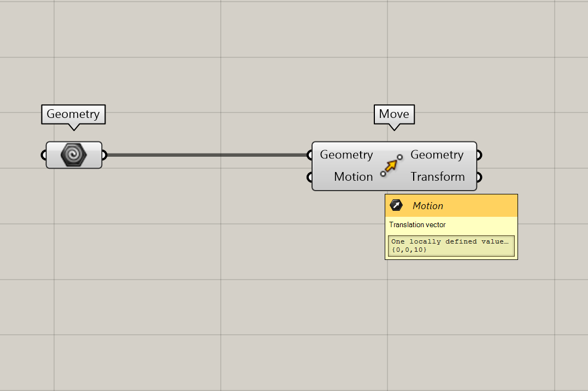588x391 pixels.
Task: Click the Move component's Motion input grip
Action: 310,177
